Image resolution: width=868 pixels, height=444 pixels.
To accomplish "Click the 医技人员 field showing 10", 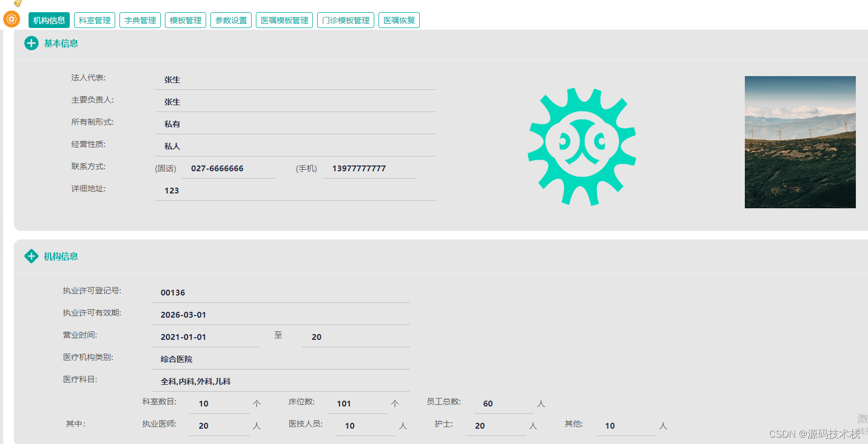I will click(x=366, y=426).
